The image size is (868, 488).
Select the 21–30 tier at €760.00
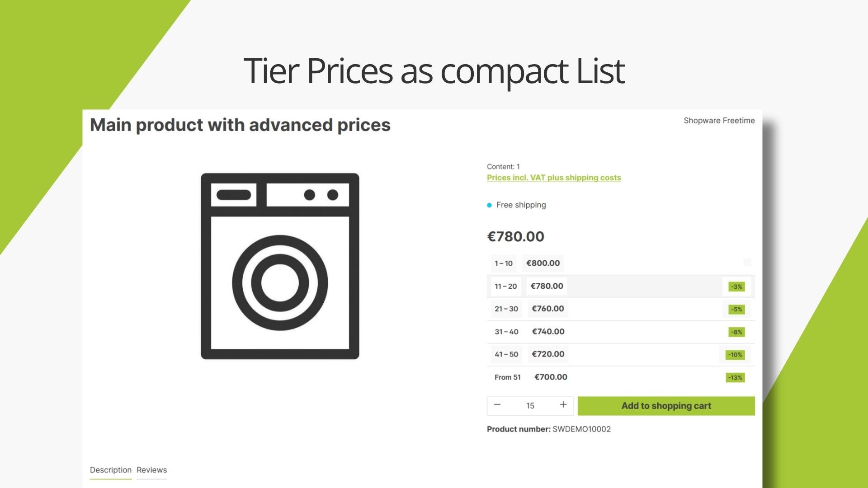621,309
